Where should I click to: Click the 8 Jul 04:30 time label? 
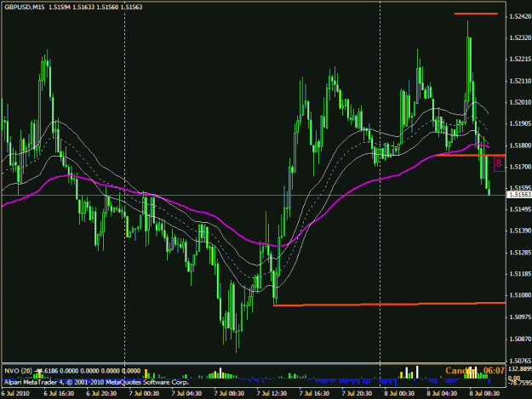pyautogui.click(x=442, y=394)
